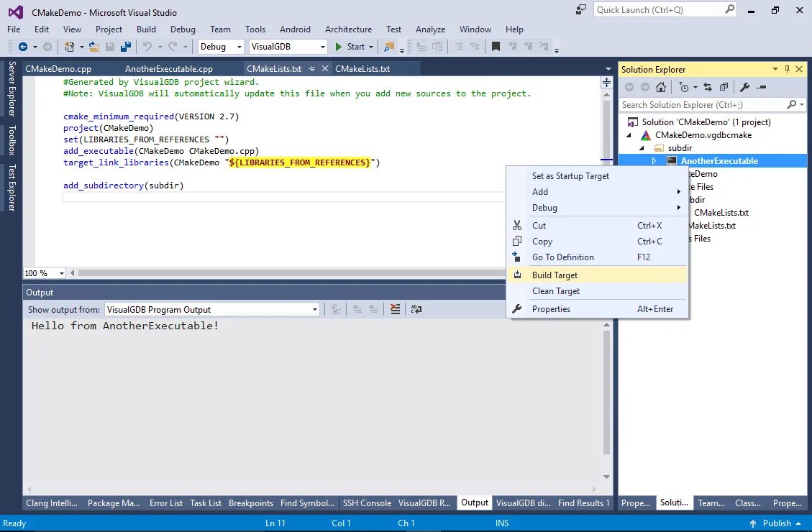Select Set as Startup Target
The width and height of the screenshot is (812, 532).
(598, 176)
